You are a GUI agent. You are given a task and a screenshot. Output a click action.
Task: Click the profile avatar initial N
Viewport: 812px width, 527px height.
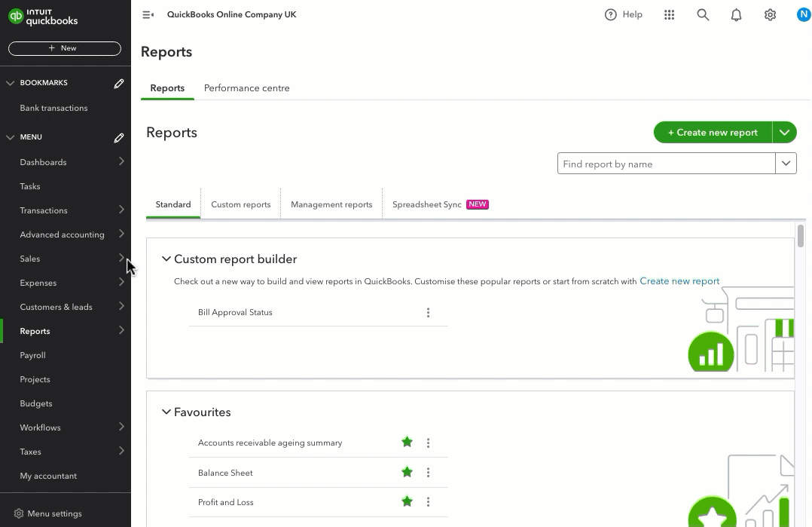(803, 14)
